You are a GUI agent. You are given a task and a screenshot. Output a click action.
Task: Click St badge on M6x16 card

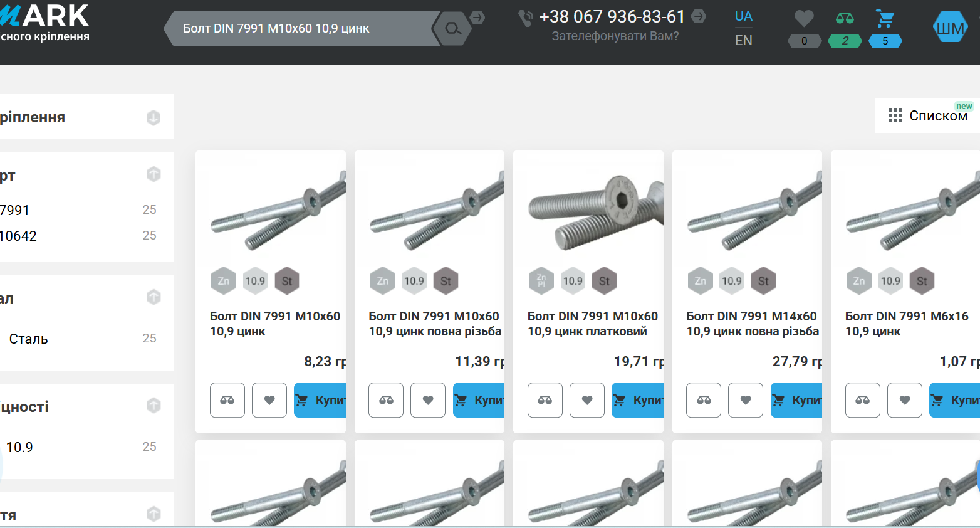[922, 281]
